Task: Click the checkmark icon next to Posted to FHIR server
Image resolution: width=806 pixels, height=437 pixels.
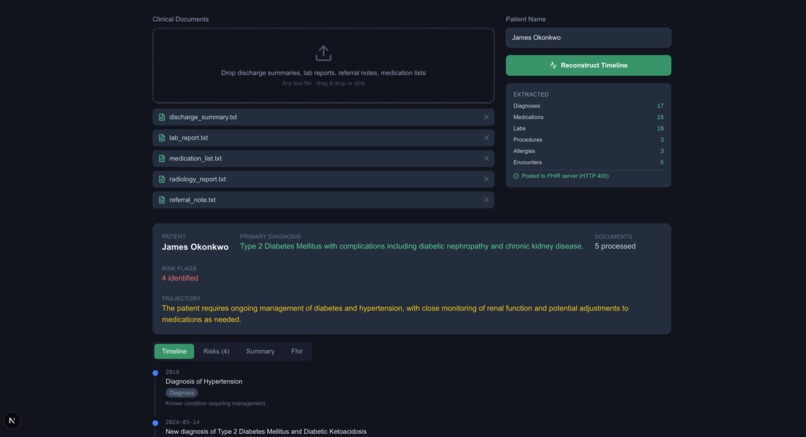Action: pyautogui.click(x=516, y=176)
